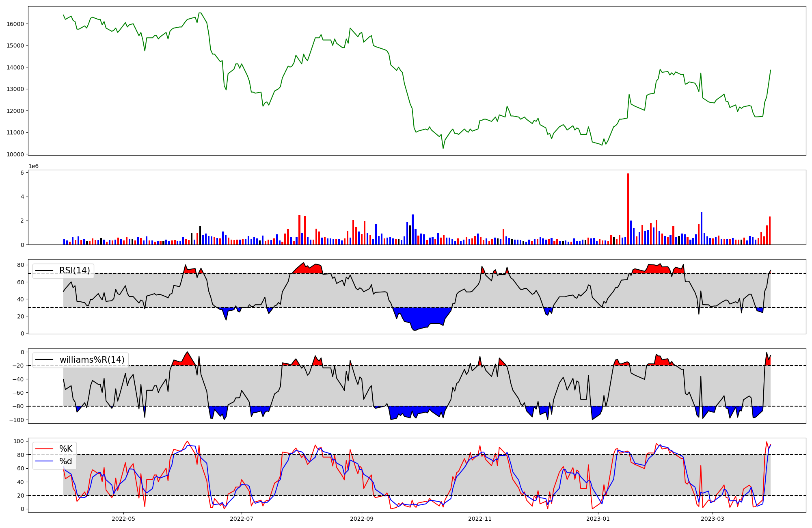Viewport: 812px width, 528px height.
Task: Click the tallest red volume bar
Action: click(x=628, y=209)
